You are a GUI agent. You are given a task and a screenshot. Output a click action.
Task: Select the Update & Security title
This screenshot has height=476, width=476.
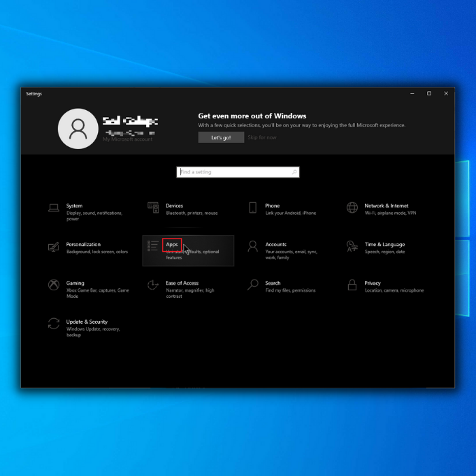click(x=87, y=322)
